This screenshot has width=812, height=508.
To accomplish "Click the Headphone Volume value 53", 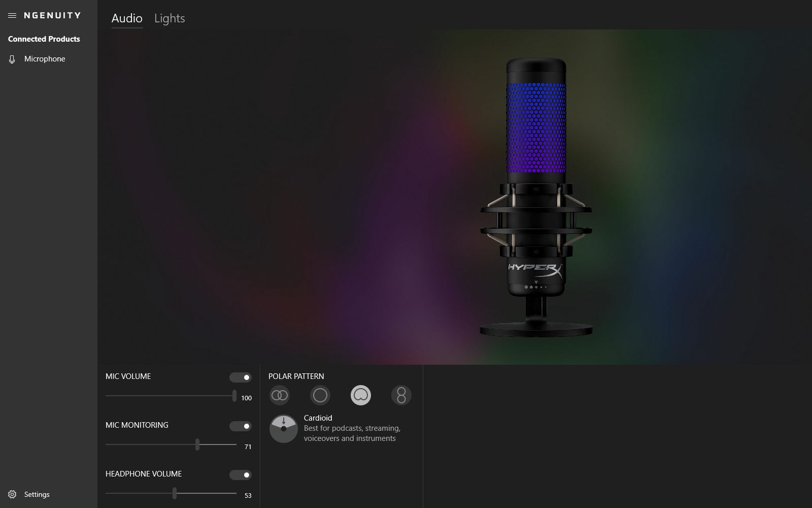I will point(248,496).
